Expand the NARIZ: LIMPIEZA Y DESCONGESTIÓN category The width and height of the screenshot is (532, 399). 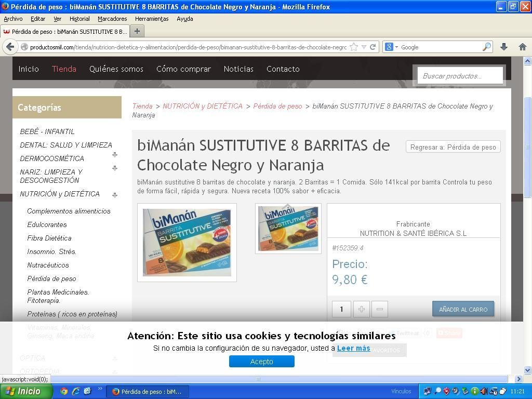[115, 168]
